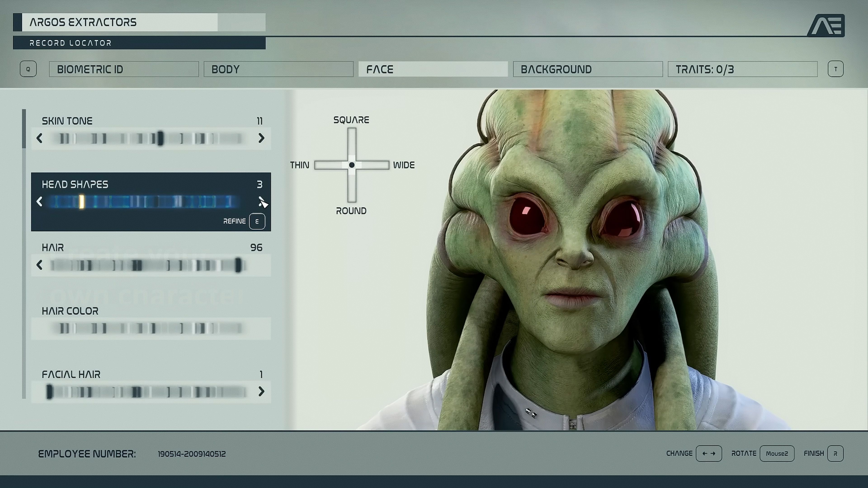
Task: Click the Record Locator header
Action: coord(70,43)
